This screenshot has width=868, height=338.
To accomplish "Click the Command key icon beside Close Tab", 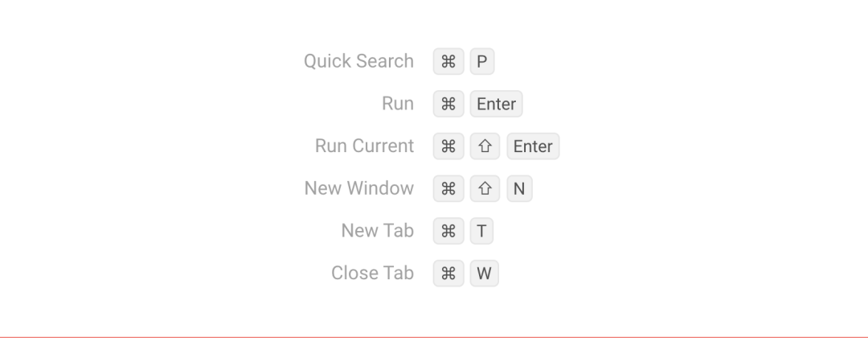I will [x=448, y=273].
